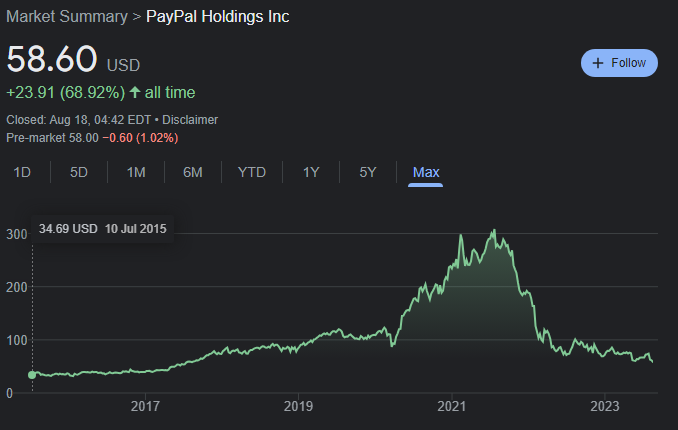Click the green data point marker on the chart
The height and width of the screenshot is (430, 678).
[x=32, y=375]
